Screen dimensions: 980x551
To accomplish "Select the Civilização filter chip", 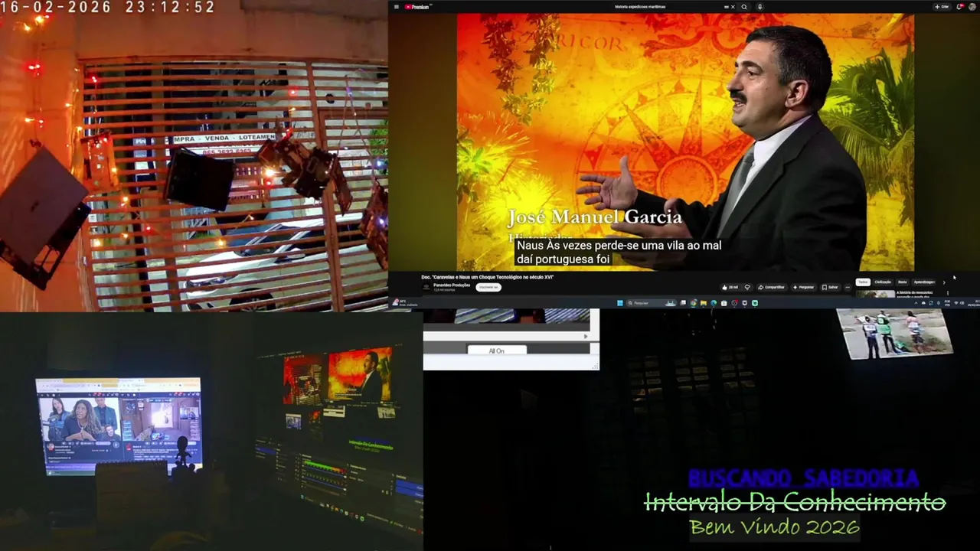I will (883, 282).
